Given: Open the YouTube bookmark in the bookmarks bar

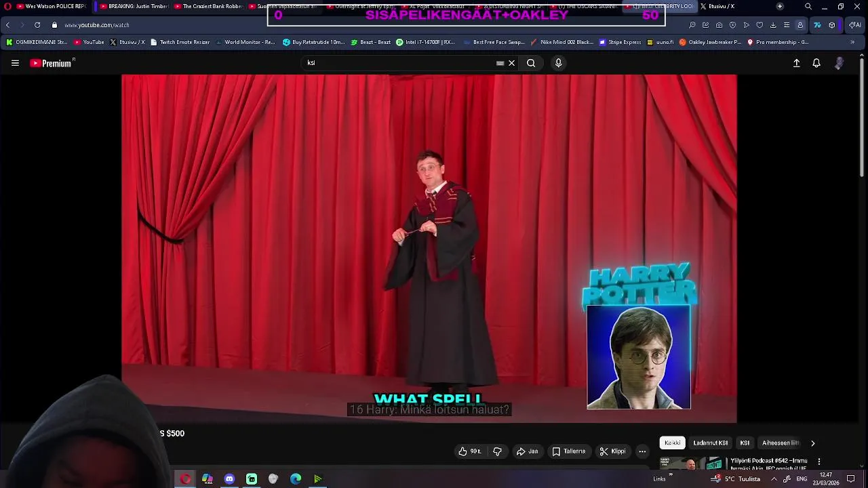Looking at the screenshot, I should (89, 42).
